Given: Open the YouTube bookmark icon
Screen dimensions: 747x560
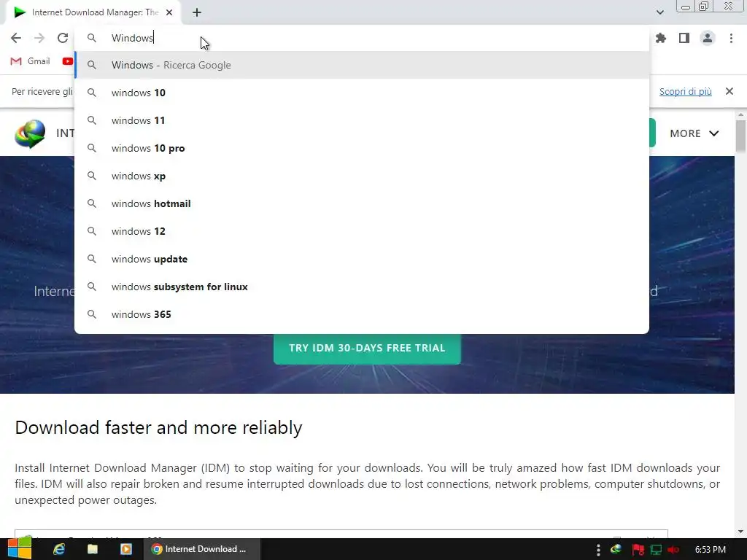Looking at the screenshot, I should coord(68,61).
